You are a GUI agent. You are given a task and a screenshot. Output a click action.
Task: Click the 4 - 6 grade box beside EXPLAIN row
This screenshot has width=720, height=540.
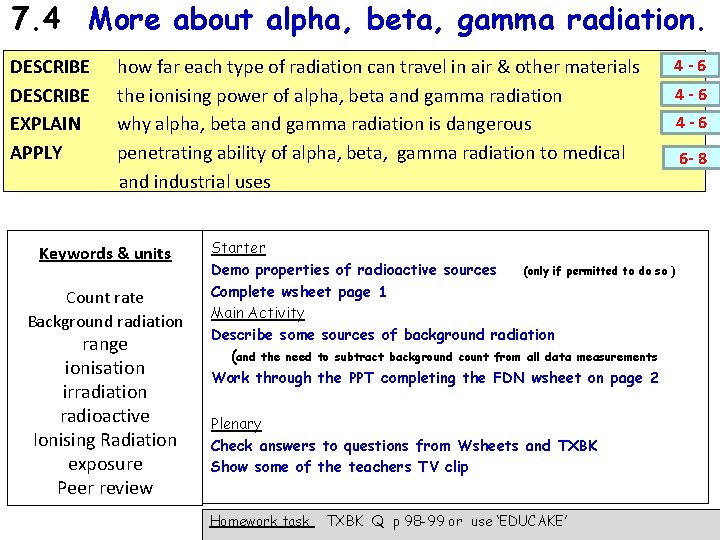point(690,123)
